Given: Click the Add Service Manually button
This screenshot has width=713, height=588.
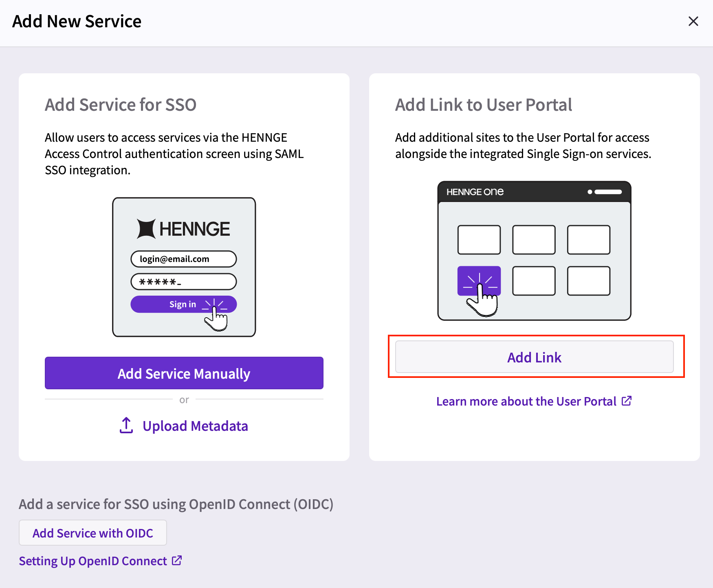Looking at the screenshot, I should 184,373.
